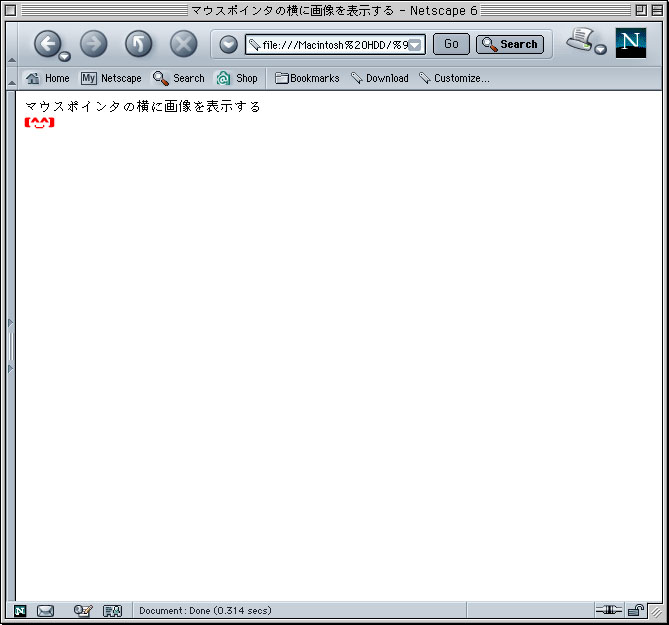
Task: Open Address Book from the status bar
Action: (x=113, y=610)
